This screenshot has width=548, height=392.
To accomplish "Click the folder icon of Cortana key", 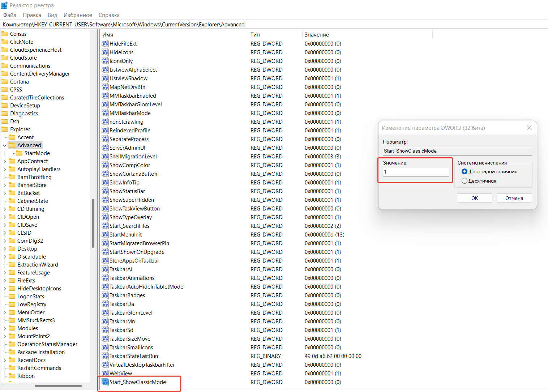I will tap(5, 81).
